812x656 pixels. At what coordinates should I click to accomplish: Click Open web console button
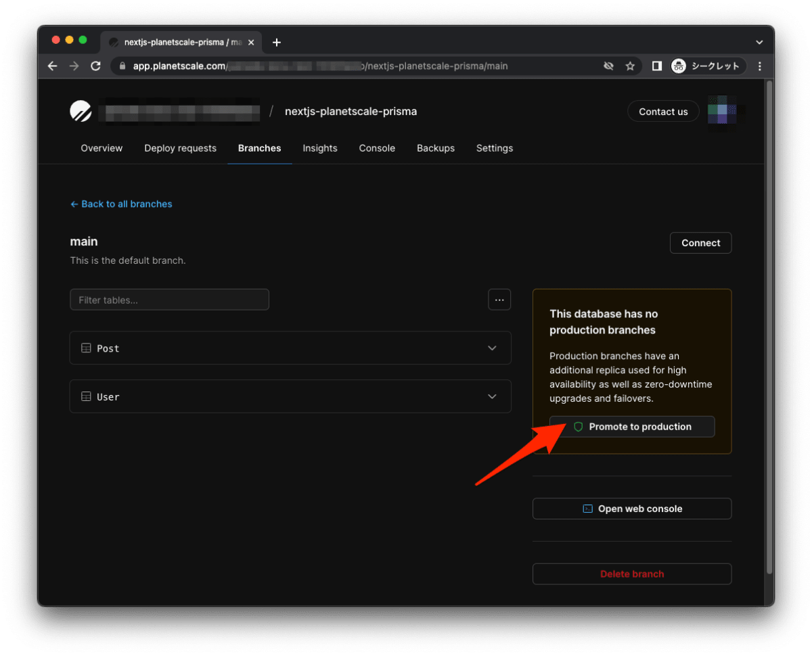click(x=632, y=509)
